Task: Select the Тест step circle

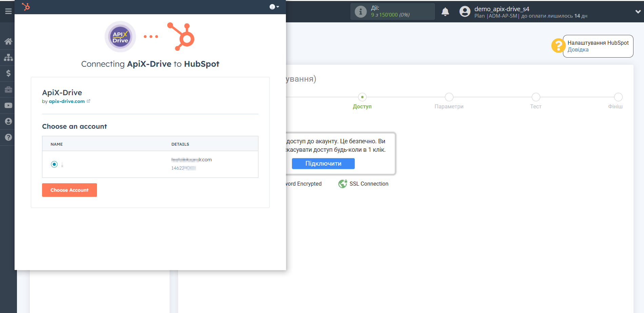Action: 536,97
